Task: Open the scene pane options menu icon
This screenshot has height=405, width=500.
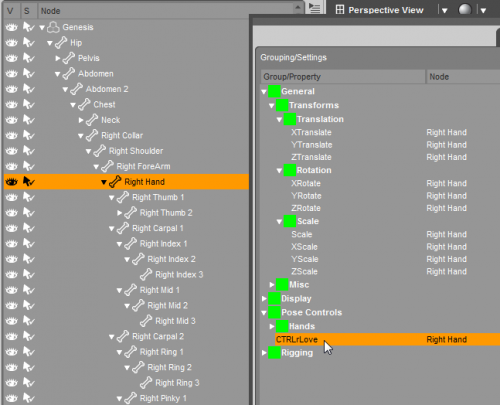Action: [314, 8]
